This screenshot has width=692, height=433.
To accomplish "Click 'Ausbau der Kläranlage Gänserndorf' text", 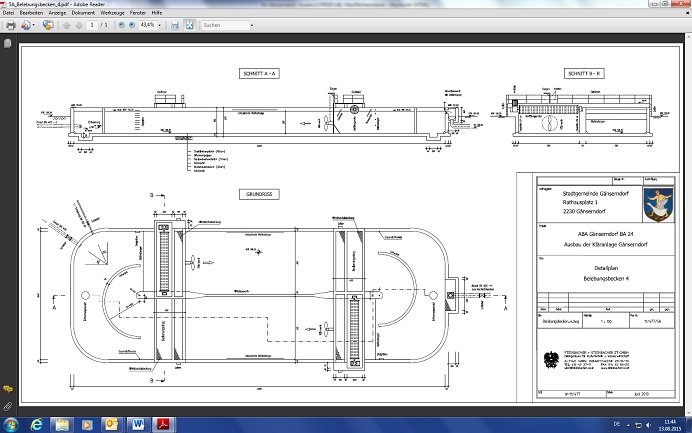I will (606, 245).
